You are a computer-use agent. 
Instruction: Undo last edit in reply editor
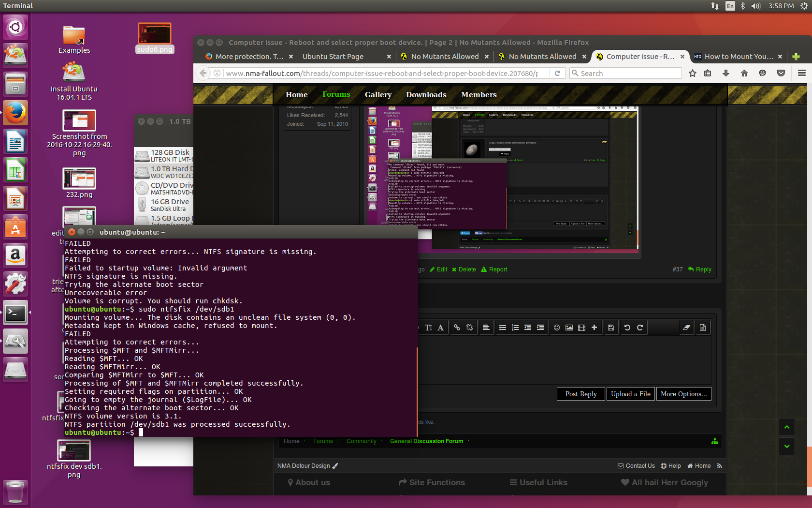627,328
